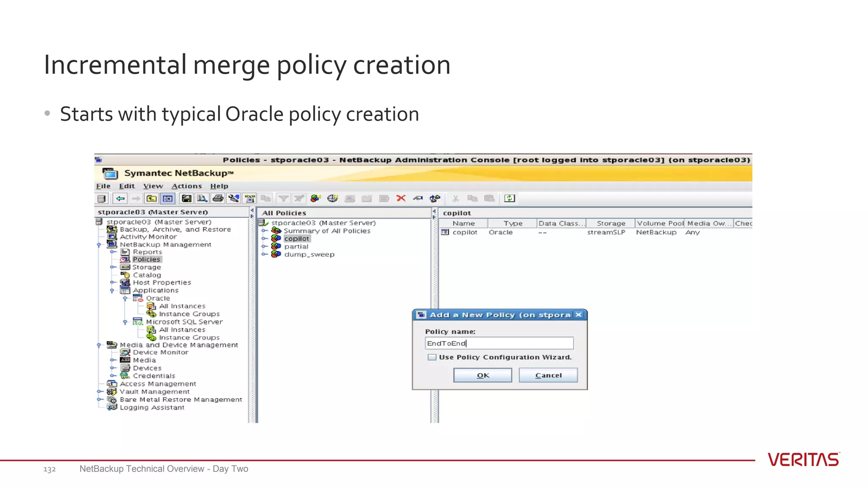Click the Device Monitor tree icon
This screenshot has height=488, width=868.
pyautogui.click(x=125, y=352)
